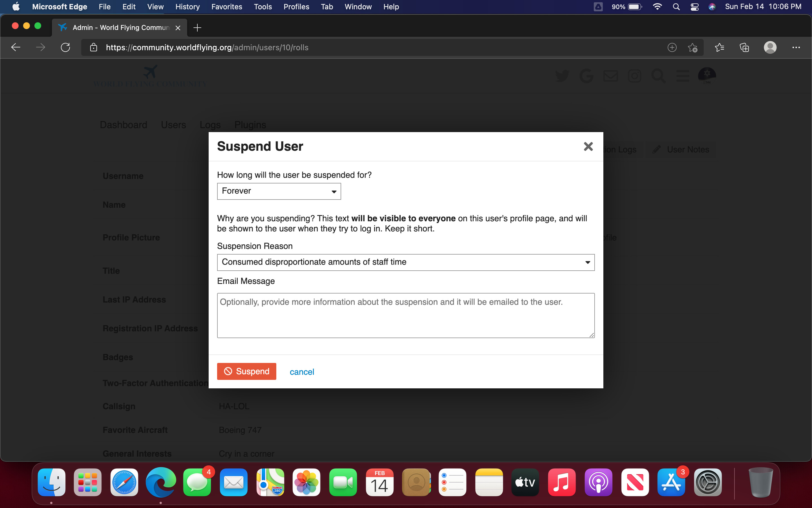
Task: Open Calendar from the Dock
Action: pos(379,483)
